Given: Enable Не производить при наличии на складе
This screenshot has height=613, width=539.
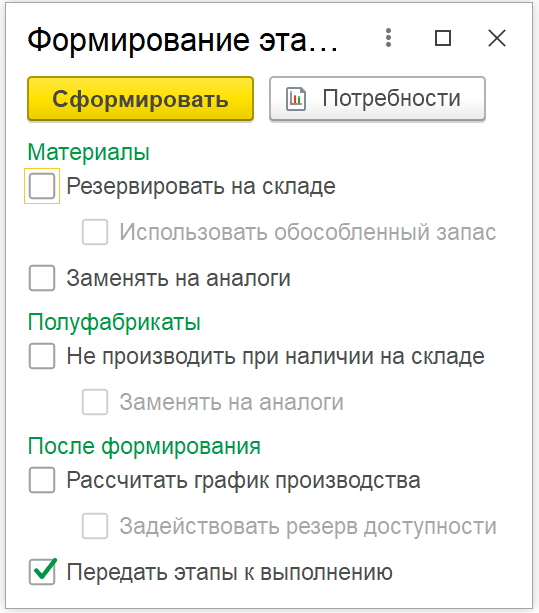Looking at the screenshot, I should [42, 356].
